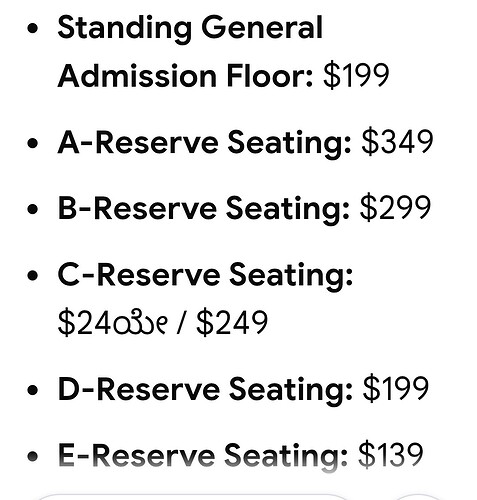This screenshot has height=500, width=477.
Task: Select the $199 D-Reserve price
Action: tap(395, 389)
